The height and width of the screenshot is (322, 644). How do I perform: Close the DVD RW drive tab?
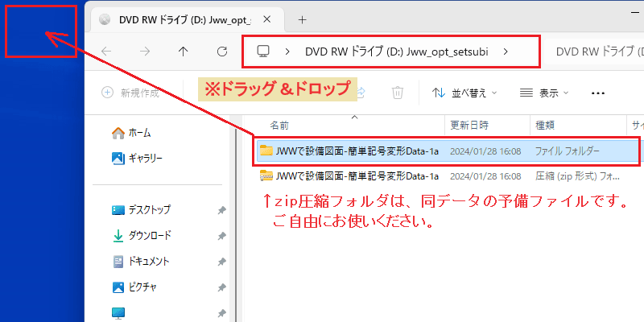[x=267, y=19]
